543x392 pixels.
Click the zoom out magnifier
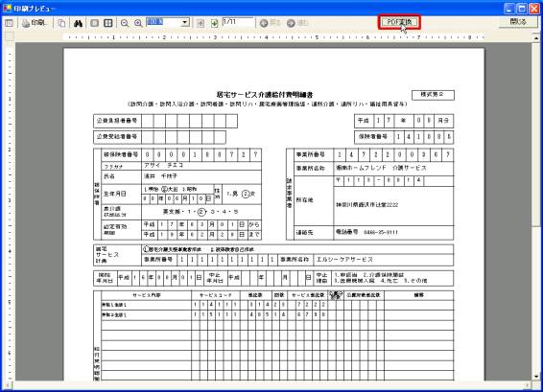coord(125,23)
